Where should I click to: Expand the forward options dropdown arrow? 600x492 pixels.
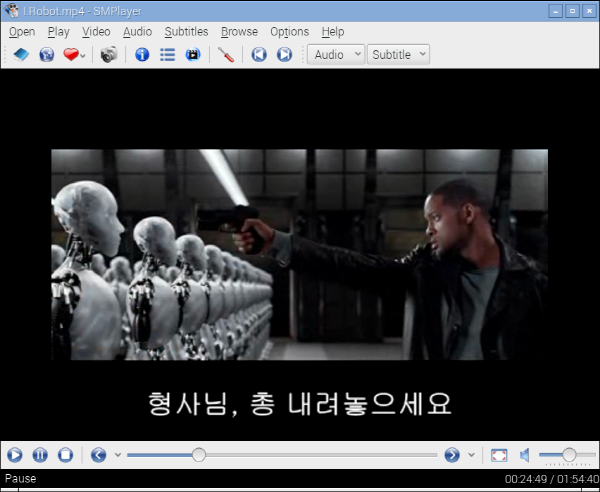pyautogui.click(x=471, y=455)
